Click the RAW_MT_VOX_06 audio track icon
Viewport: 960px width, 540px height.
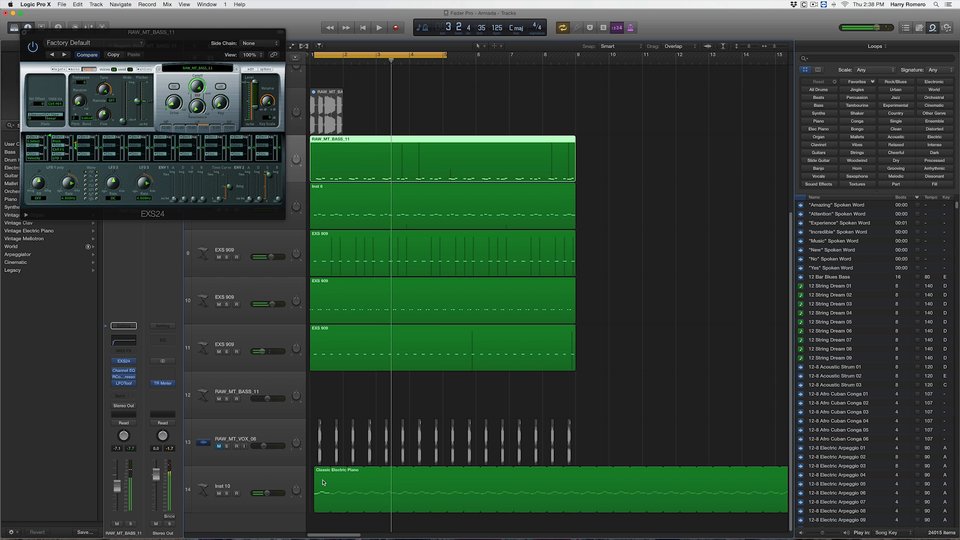tap(203, 442)
